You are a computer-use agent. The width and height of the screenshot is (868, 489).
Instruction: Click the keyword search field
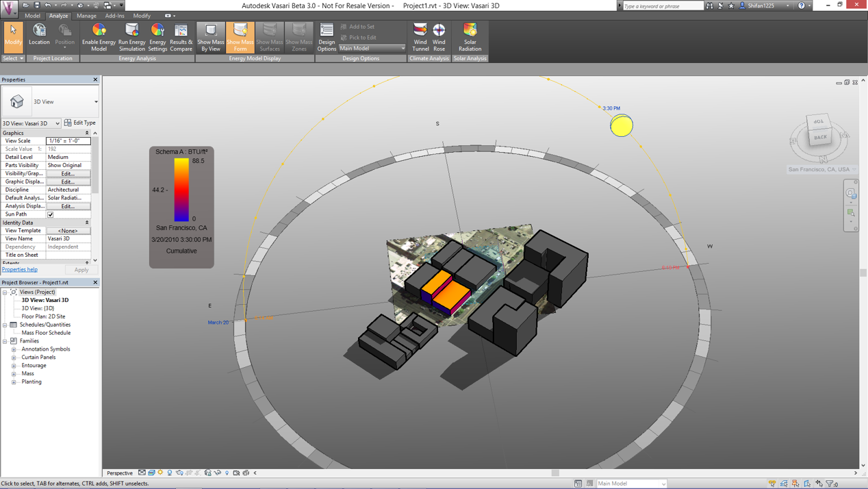tap(662, 5)
